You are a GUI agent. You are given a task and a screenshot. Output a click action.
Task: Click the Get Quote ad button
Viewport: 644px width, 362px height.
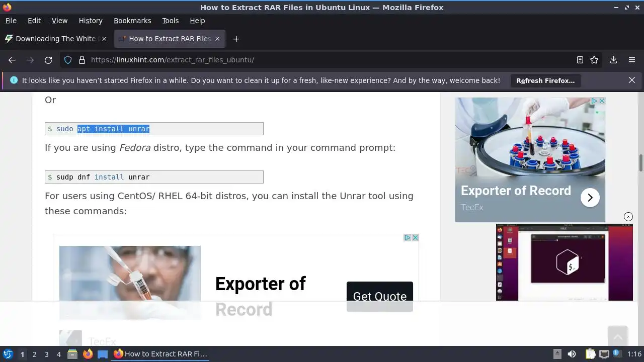pos(380,297)
